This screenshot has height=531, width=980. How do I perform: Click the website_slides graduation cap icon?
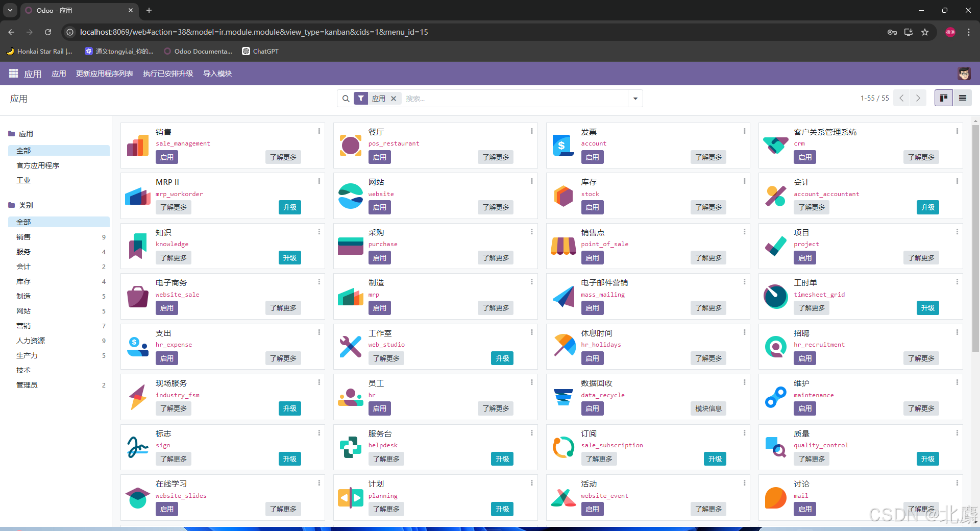click(x=138, y=497)
